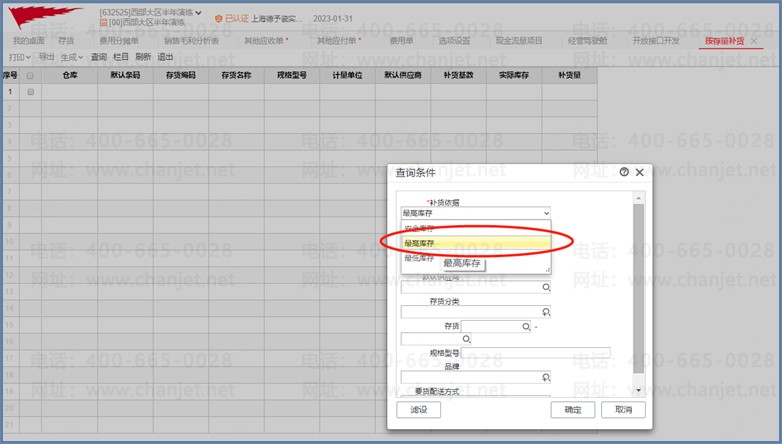The image size is (782, 444).
Task: Select 安全库存 in the dropdown list
Action: [475, 228]
